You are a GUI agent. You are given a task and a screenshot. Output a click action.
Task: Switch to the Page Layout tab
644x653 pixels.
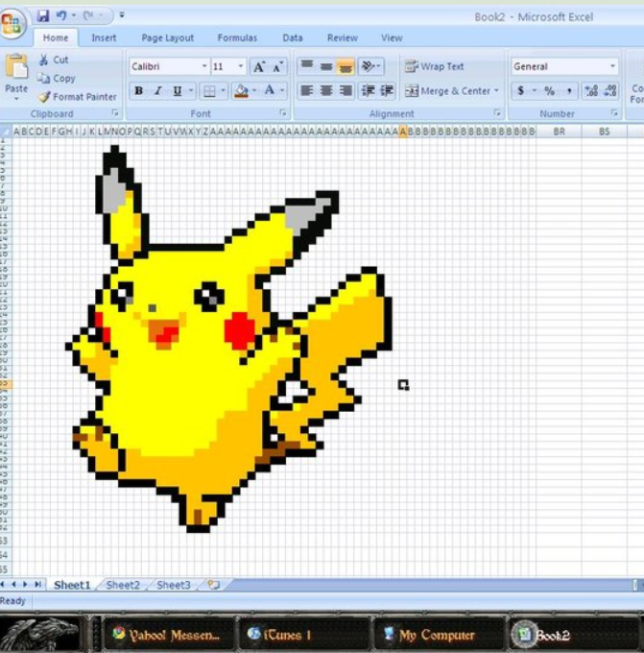pyautogui.click(x=167, y=37)
